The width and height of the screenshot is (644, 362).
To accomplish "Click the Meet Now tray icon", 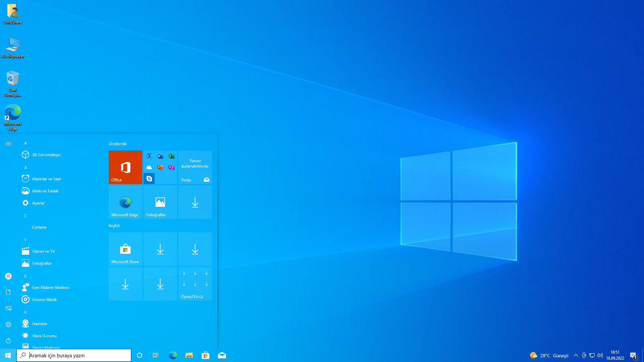I will pyautogui.click(x=584, y=355).
